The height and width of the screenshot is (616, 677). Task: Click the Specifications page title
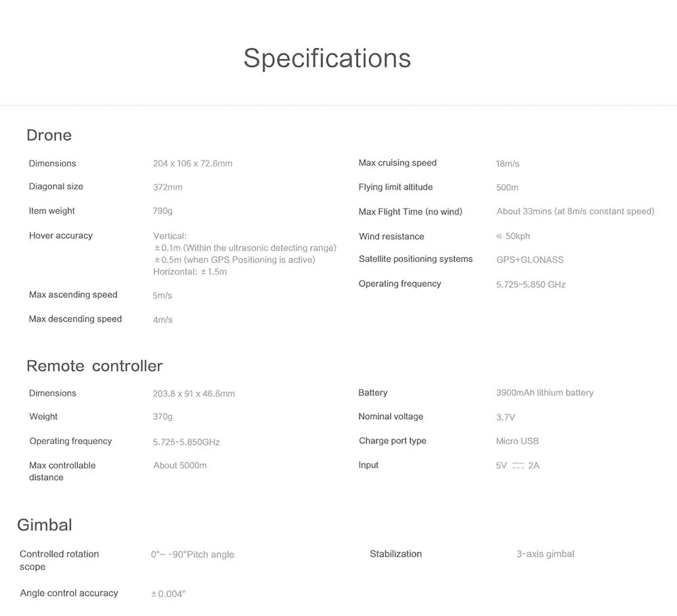tap(327, 58)
